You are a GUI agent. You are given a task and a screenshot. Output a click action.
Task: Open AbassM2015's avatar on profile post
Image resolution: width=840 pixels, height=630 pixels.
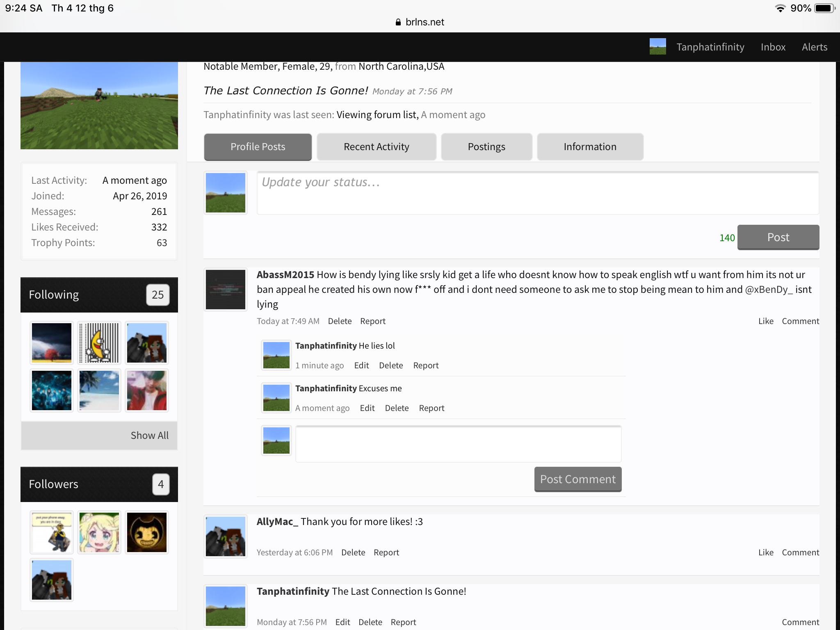tap(226, 290)
